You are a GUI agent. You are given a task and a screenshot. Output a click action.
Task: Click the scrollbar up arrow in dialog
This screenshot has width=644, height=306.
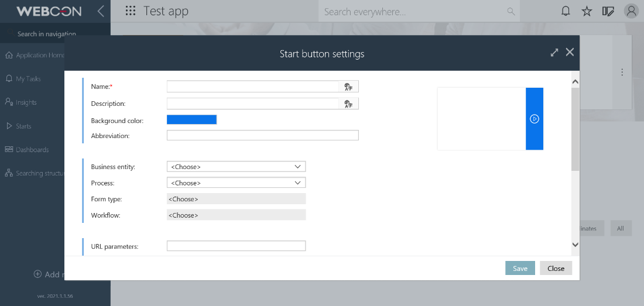pos(575,82)
